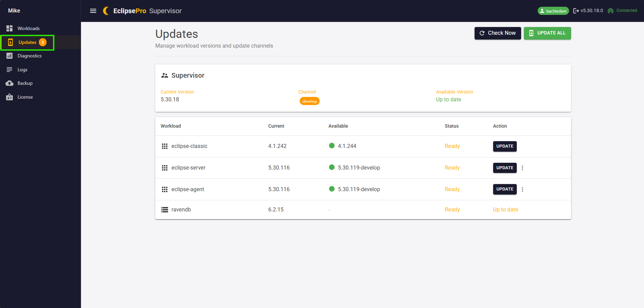Click the Mike name in sidebar header
Image resolution: width=644 pixels, height=308 pixels.
click(14, 11)
